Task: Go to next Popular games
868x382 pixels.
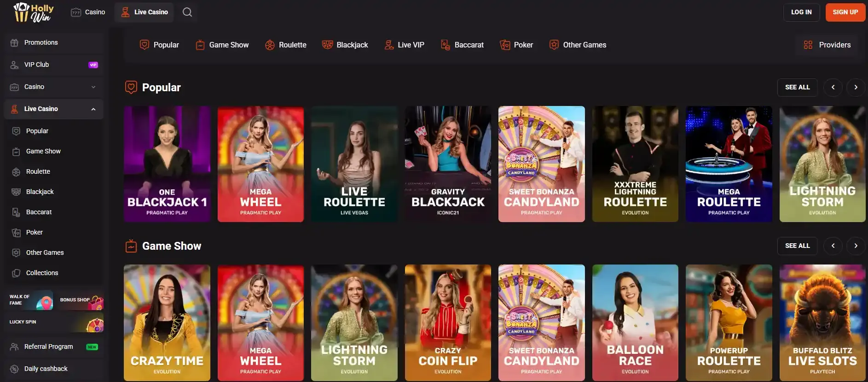Action: 856,87
